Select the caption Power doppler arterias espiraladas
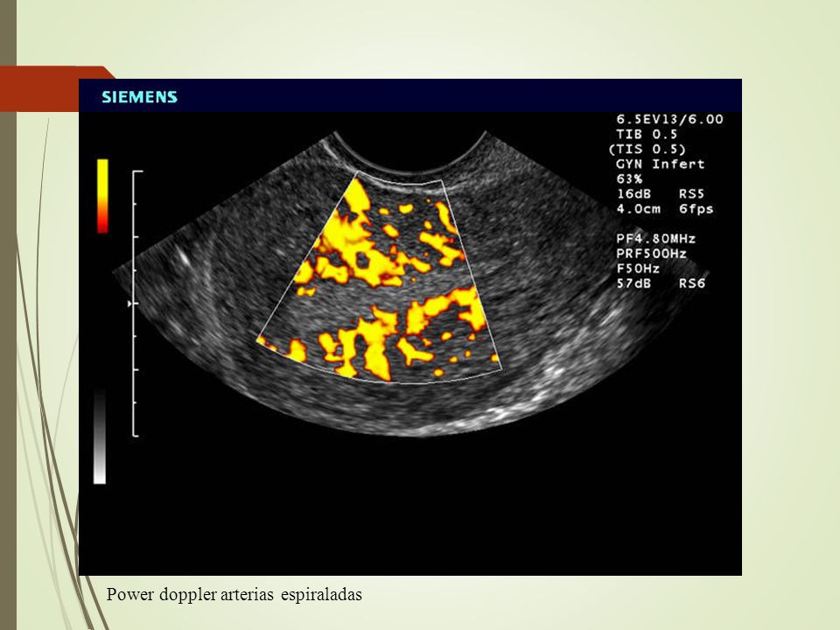 coord(234,594)
